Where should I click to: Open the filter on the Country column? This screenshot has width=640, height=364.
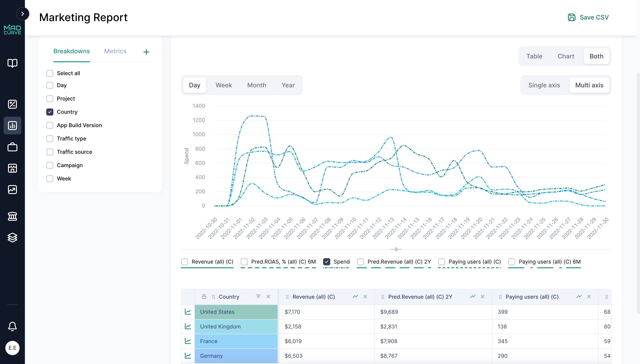(x=258, y=296)
